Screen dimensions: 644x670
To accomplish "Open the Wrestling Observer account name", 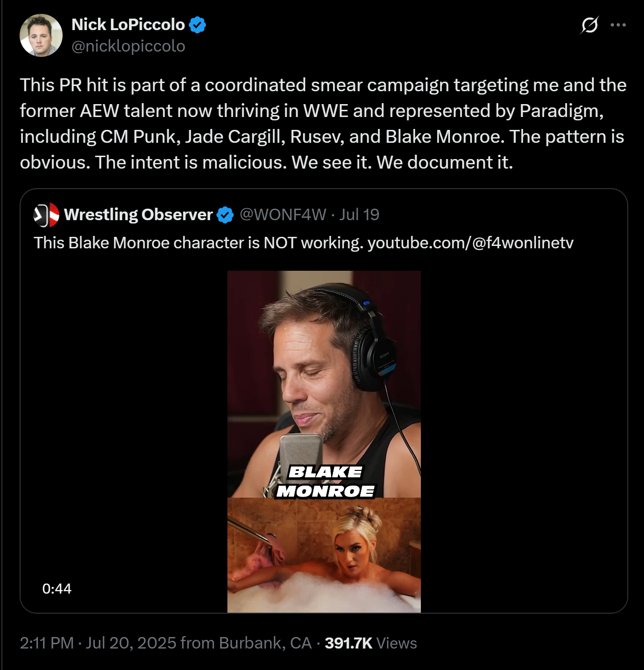I will coord(138,215).
